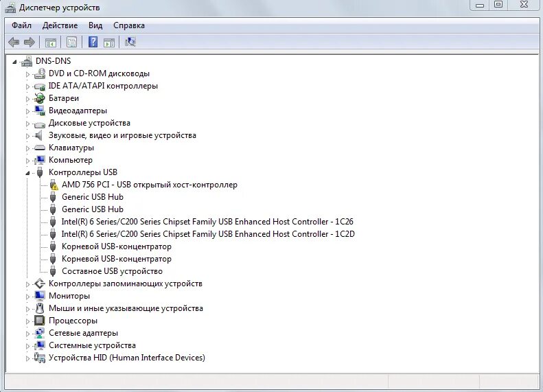Image resolution: width=543 pixels, height=392 pixels.
Task: Select Устройства HID (Human Interface Devices) text
Action: click(x=127, y=358)
